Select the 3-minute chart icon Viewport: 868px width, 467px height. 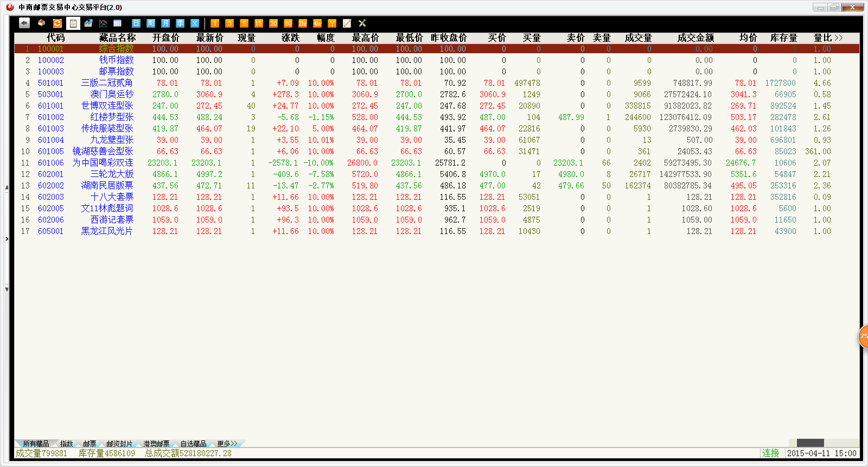point(229,23)
